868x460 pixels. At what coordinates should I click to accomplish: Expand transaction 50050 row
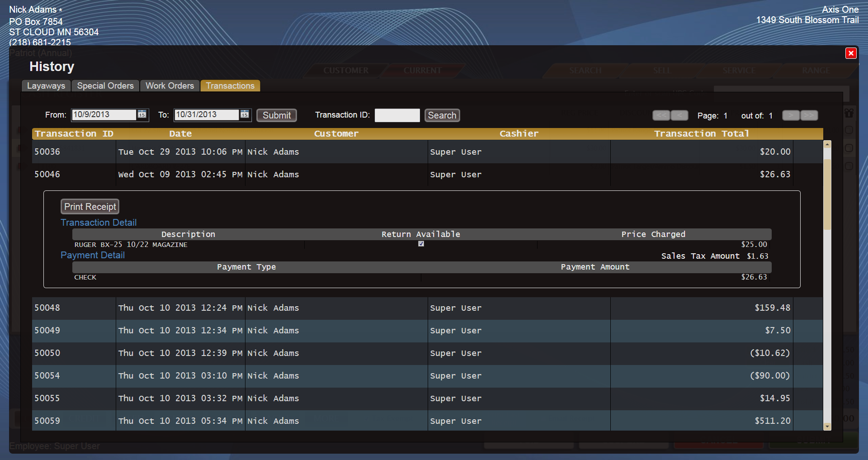tap(427, 353)
